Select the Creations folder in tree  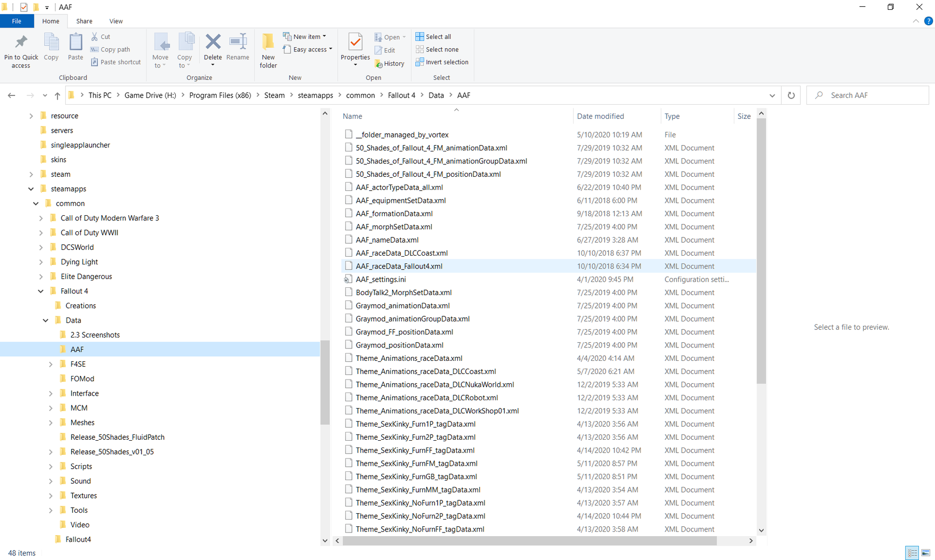(80, 306)
